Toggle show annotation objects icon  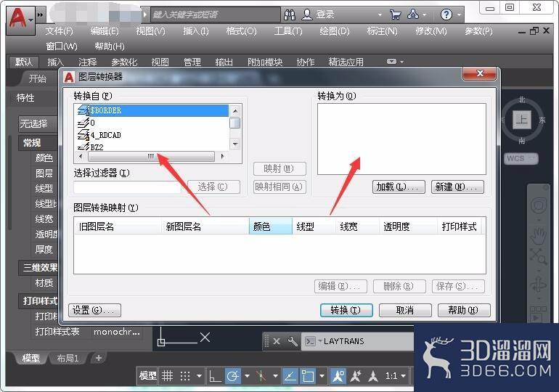pos(338,376)
